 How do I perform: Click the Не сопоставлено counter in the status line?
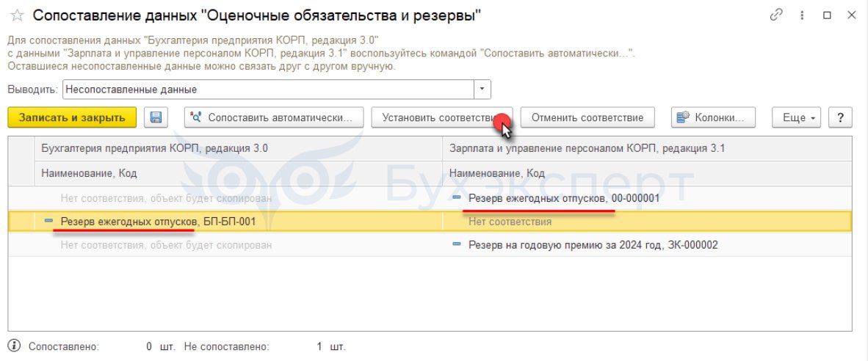(x=264, y=347)
